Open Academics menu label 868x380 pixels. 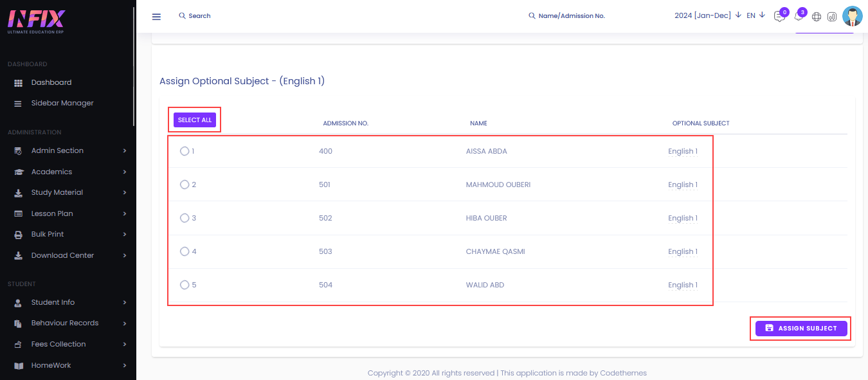tap(51, 172)
